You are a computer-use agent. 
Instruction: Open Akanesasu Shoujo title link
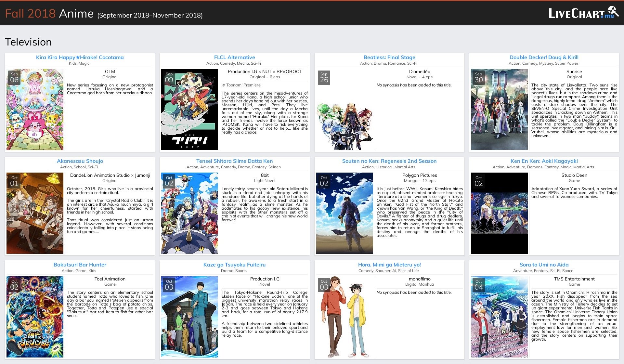[80, 161]
